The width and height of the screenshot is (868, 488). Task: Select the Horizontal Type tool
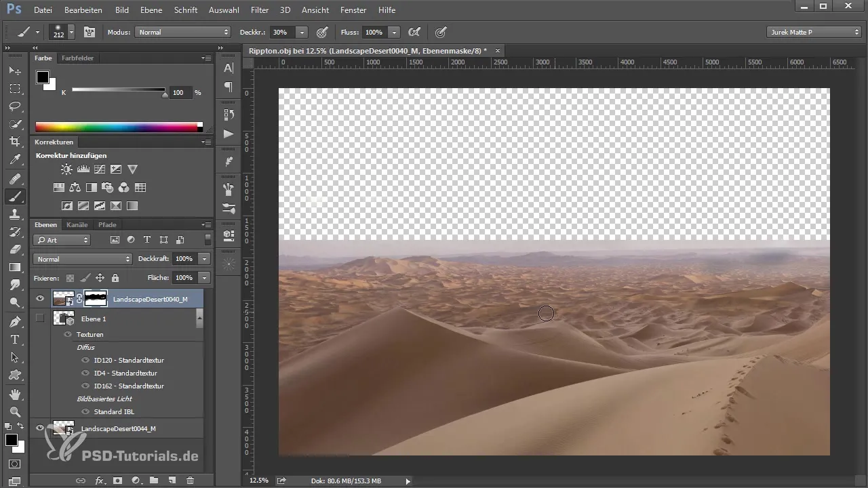point(15,339)
